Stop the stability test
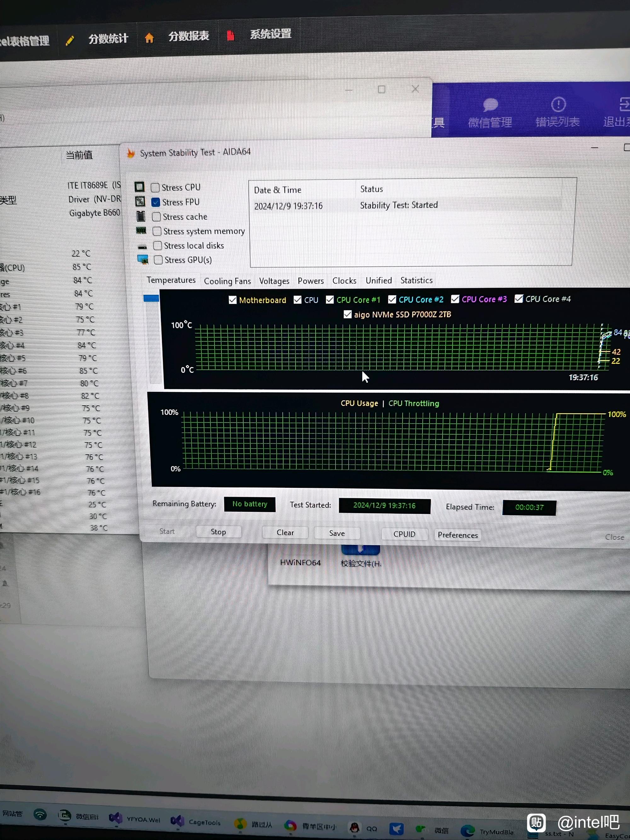The width and height of the screenshot is (630, 840). click(218, 532)
